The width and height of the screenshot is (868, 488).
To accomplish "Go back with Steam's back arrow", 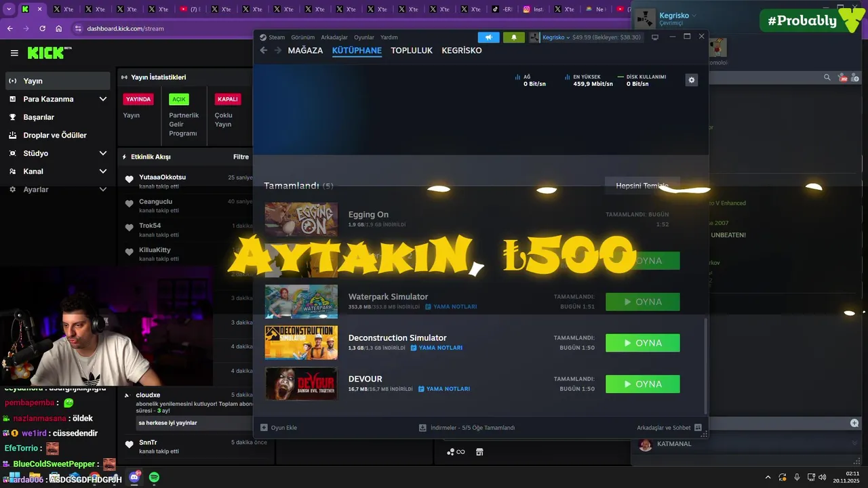I will coord(264,50).
